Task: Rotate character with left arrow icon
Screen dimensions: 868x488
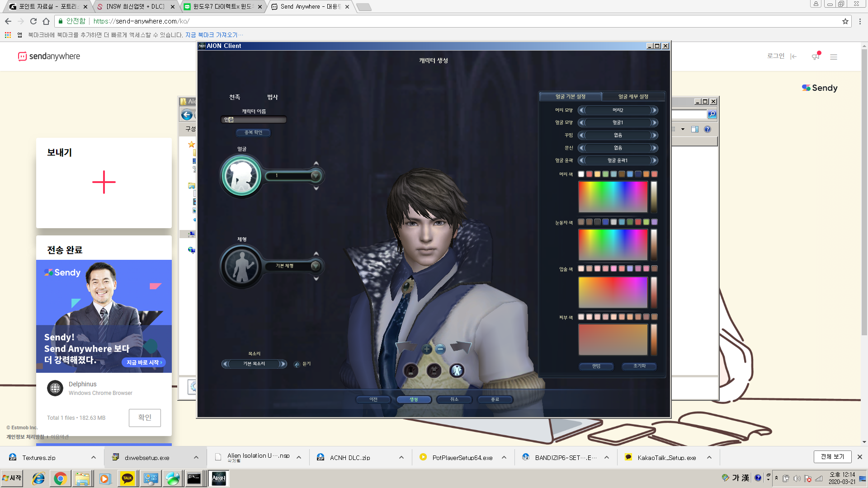Action: pyautogui.click(x=406, y=347)
